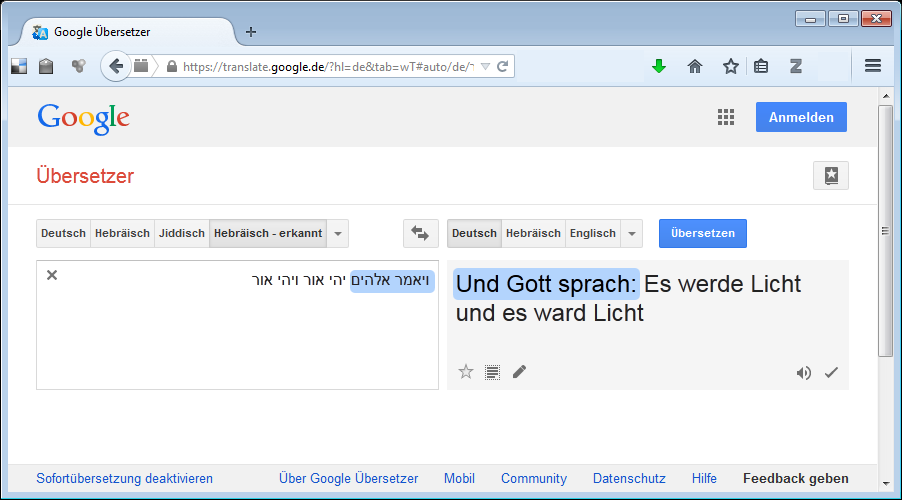
Task: Click the translated text 'und es ward Licht'
Action: click(x=549, y=313)
